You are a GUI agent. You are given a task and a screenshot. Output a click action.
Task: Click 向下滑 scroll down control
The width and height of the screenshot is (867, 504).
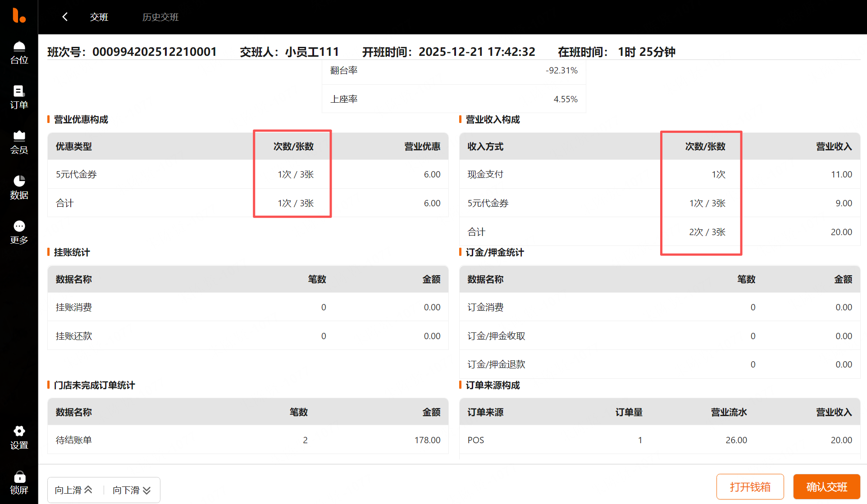(x=132, y=490)
